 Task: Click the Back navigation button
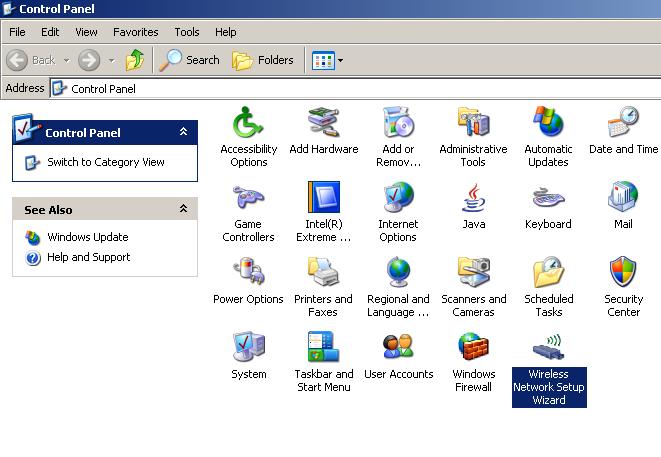click(31, 60)
